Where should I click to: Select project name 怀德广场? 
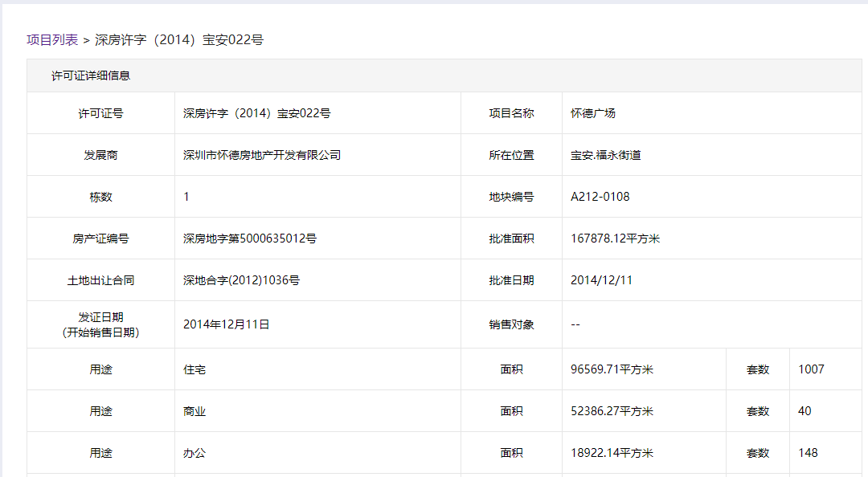[593, 113]
